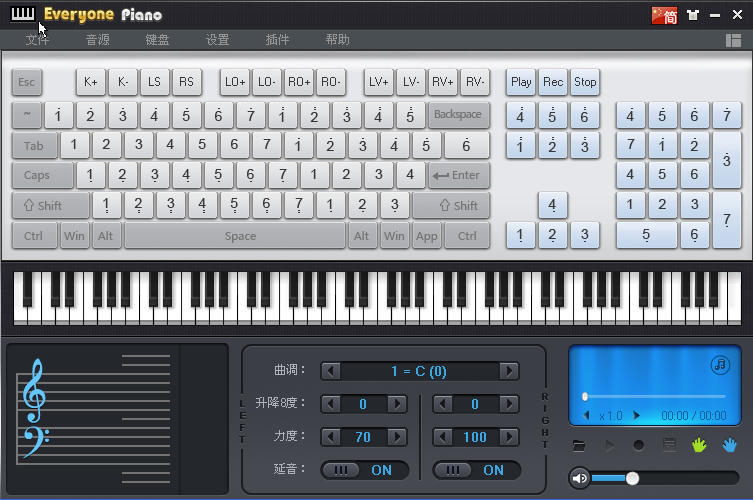Image resolution: width=753 pixels, height=500 pixels.
Task: Click the play triangle icon below the player display
Action: (x=609, y=446)
